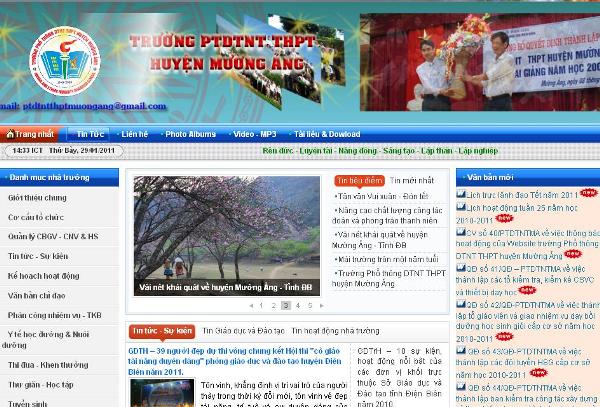Open the Video - MP3 menu

point(254,134)
